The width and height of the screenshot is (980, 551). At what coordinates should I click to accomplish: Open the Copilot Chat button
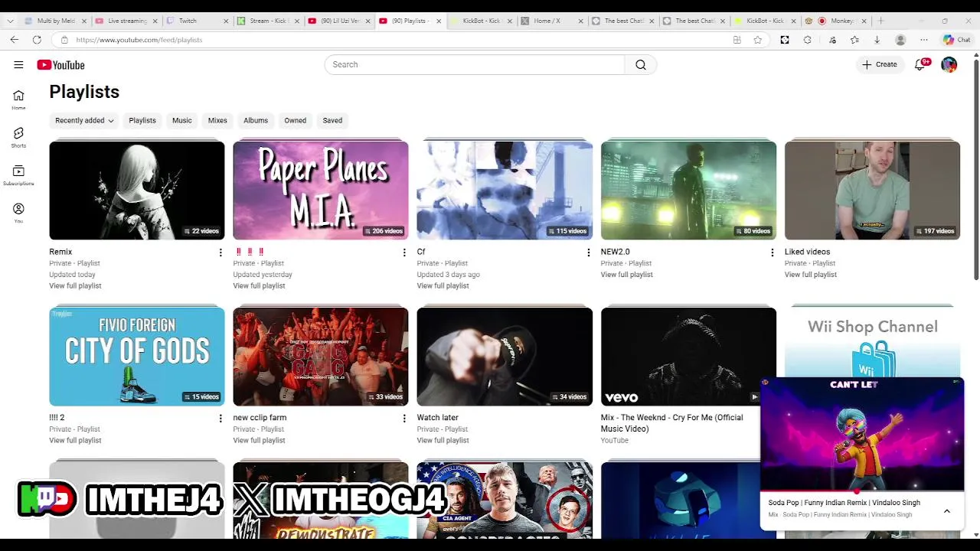[x=956, y=40]
